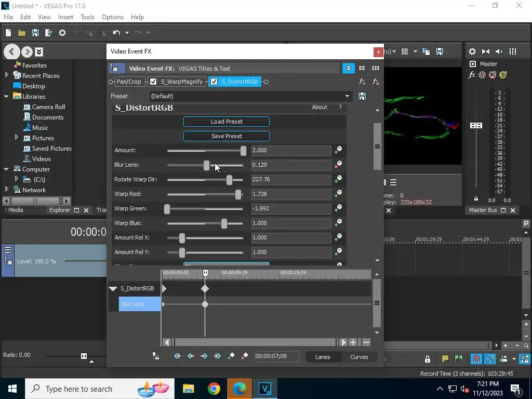Toggle S_WarpMagnify effect checkbox

153,82
